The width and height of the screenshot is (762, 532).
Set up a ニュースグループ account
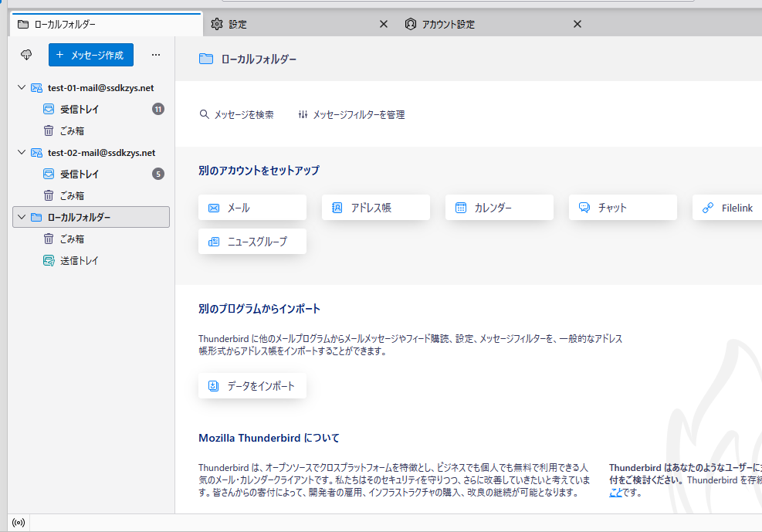[x=252, y=242]
